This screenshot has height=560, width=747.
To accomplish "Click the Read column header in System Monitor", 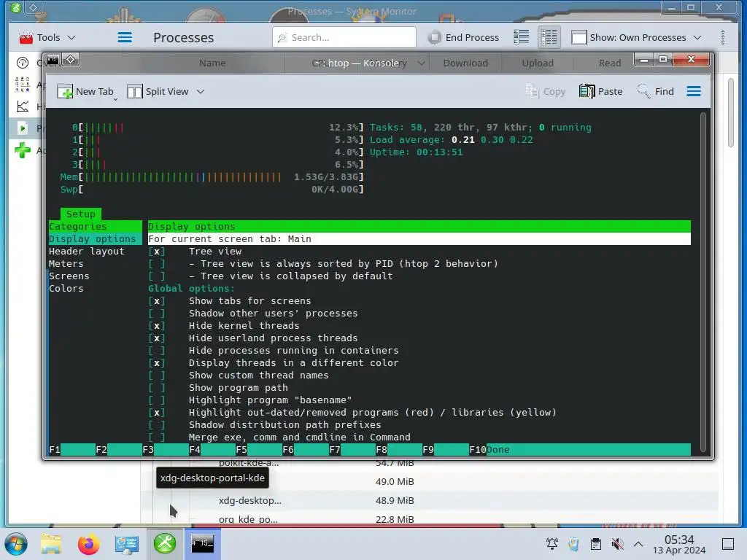I will point(609,63).
